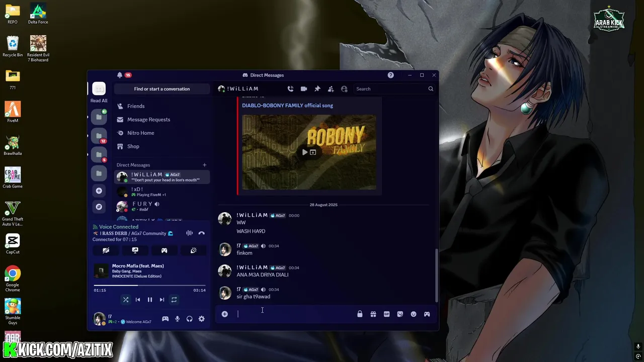Image resolution: width=644 pixels, height=362 pixels.
Task: Click the Mocro Mafia album thumbnail
Action: [101, 271]
